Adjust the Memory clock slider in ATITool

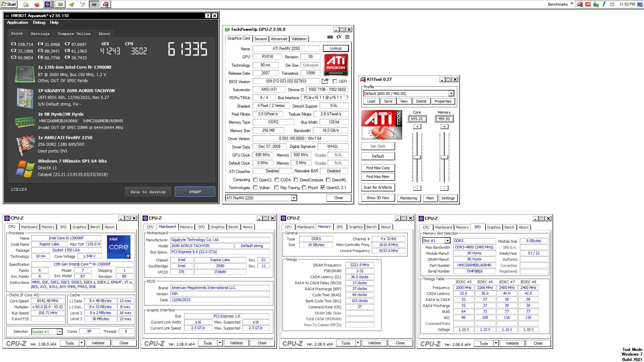tap(444, 157)
